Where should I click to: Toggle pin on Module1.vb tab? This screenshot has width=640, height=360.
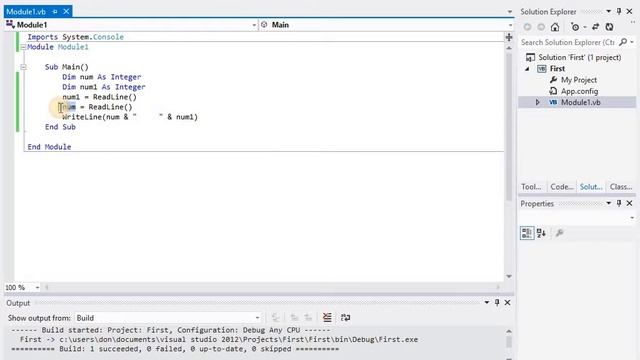pyautogui.click(x=55, y=11)
